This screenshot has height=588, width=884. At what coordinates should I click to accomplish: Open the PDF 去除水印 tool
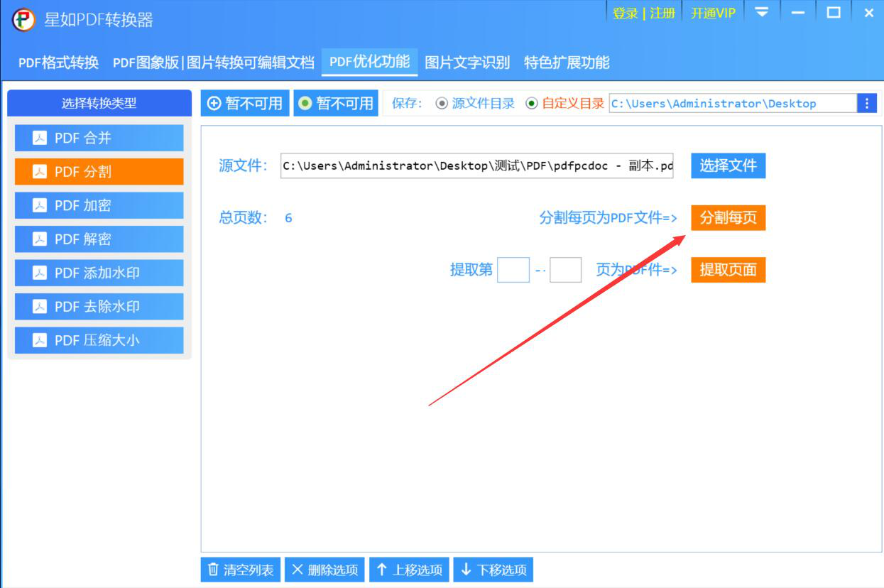(x=98, y=306)
